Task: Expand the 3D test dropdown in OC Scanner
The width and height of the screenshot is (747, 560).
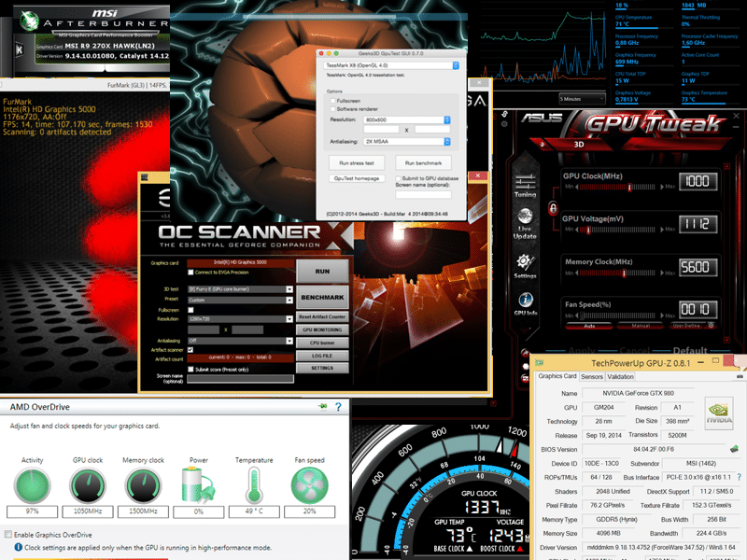Action: tap(289, 288)
